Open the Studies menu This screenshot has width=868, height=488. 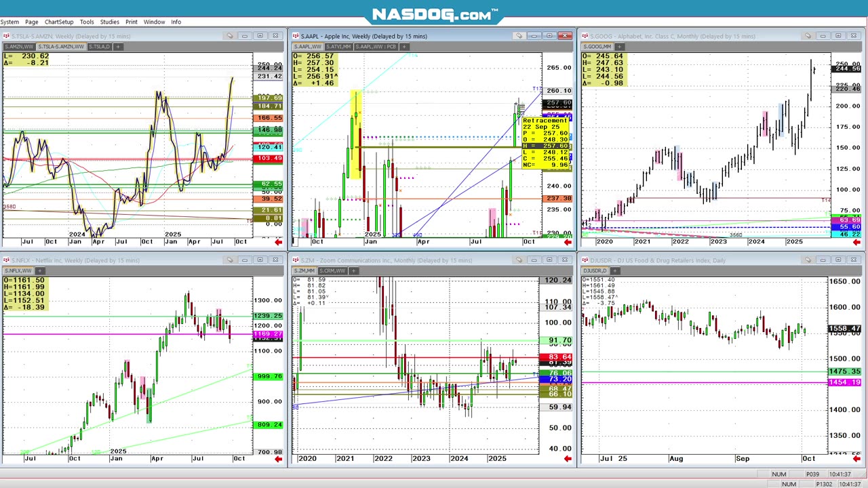coord(109,22)
